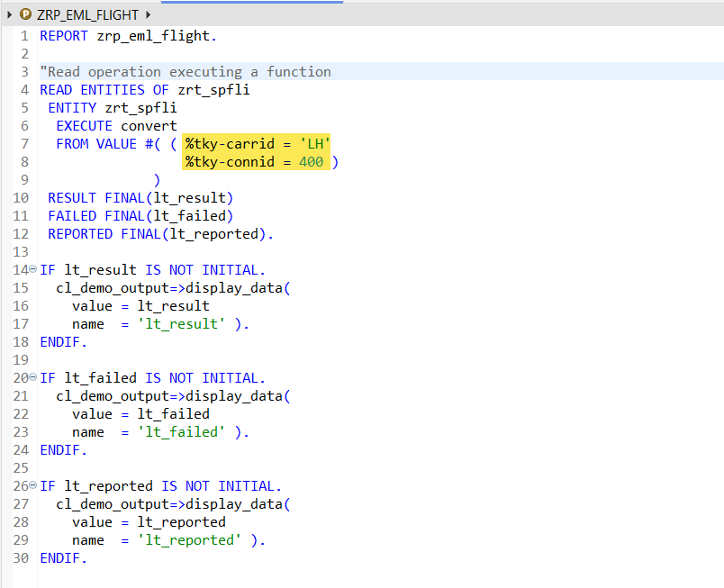Click the 'lt_reported' string literal on line 29
The height and width of the screenshot is (588, 724).
click(x=189, y=539)
